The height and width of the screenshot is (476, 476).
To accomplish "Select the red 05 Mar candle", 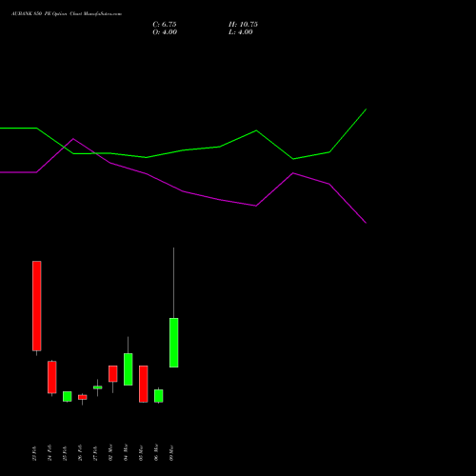I will [x=144, y=384].
